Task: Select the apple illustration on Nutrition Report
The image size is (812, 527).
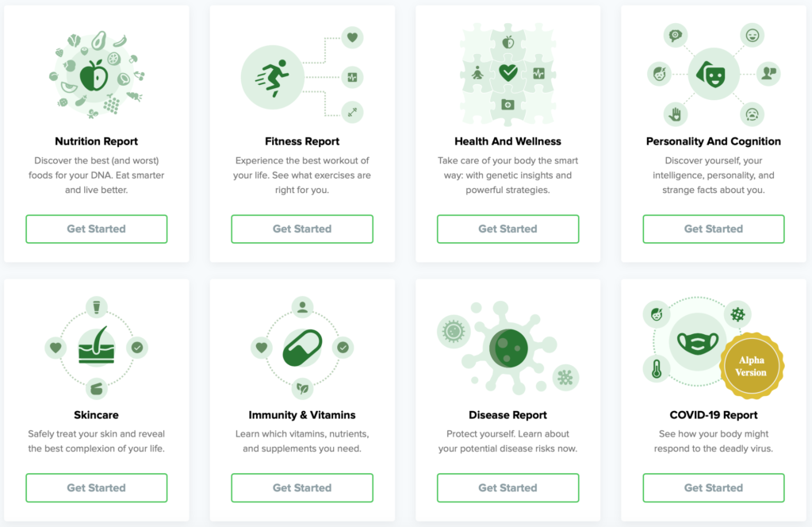Action: tap(95, 75)
